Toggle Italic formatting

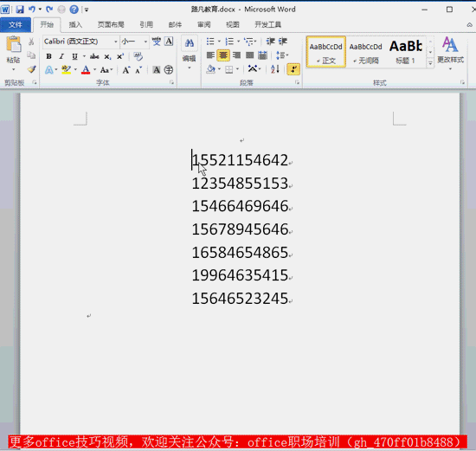[61, 56]
